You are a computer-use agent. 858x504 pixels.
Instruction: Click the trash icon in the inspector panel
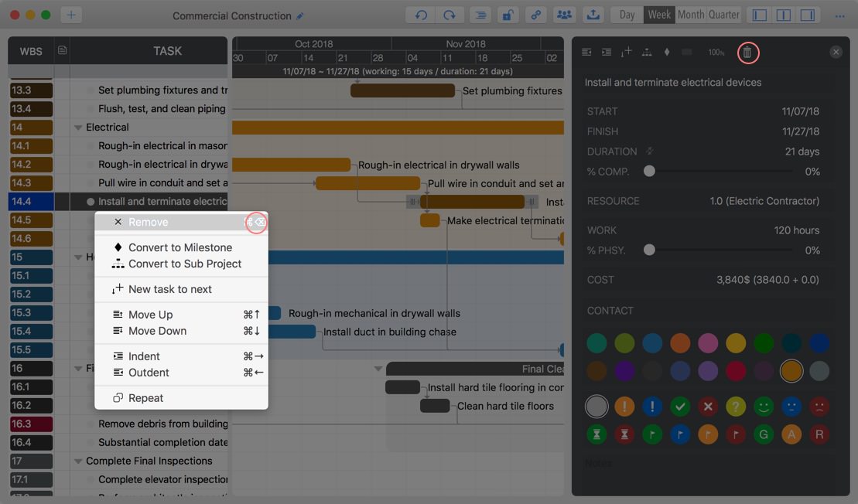(747, 53)
